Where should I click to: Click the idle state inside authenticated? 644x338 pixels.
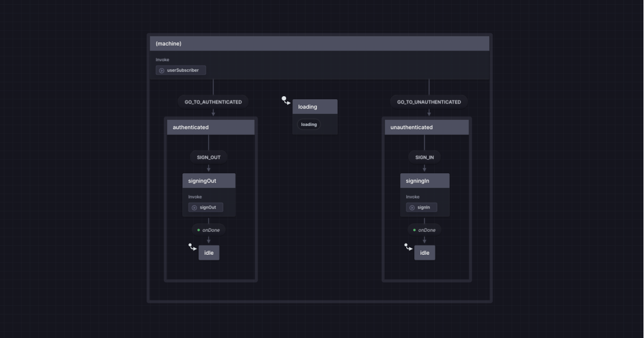209,253
